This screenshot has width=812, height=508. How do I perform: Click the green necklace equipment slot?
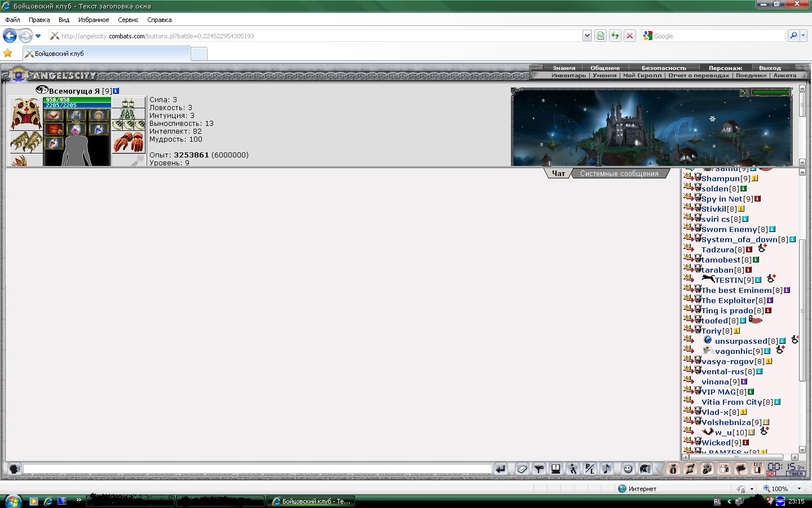(x=128, y=113)
